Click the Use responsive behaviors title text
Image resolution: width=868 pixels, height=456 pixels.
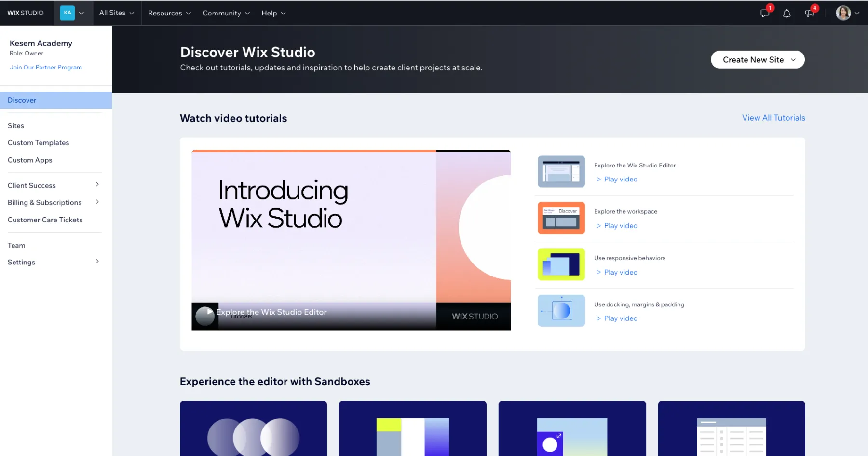pos(630,258)
